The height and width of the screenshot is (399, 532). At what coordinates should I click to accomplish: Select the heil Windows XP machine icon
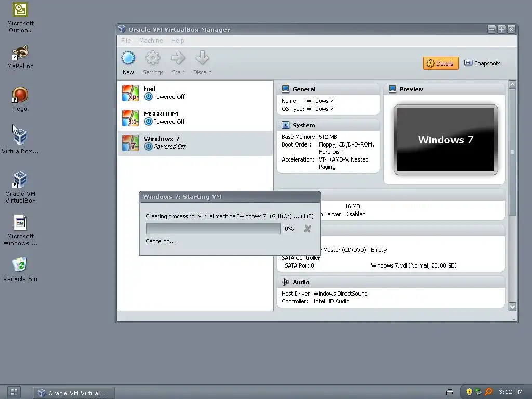pos(130,93)
